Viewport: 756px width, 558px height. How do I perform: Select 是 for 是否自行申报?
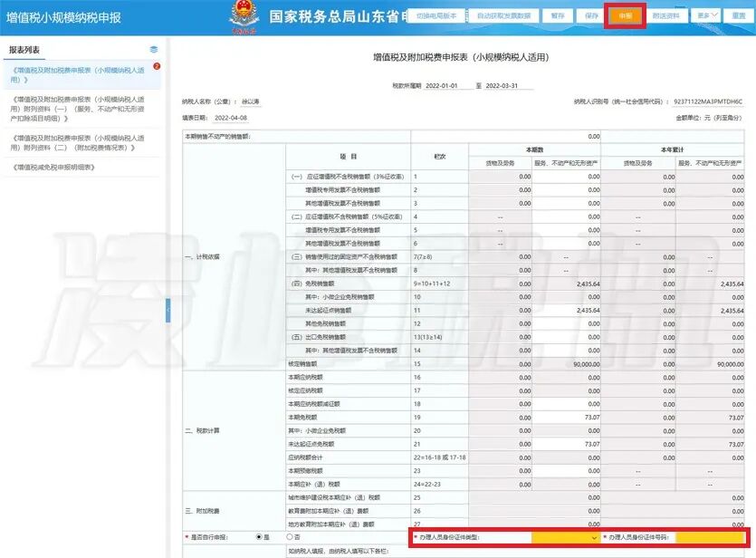[x=259, y=537]
